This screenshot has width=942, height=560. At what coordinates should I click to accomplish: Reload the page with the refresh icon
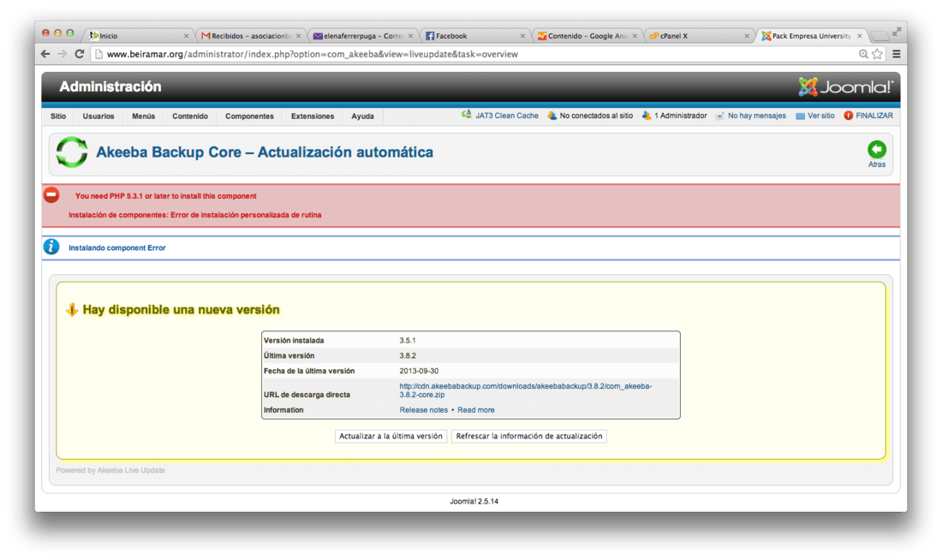pyautogui.click(x=80, y=54)
